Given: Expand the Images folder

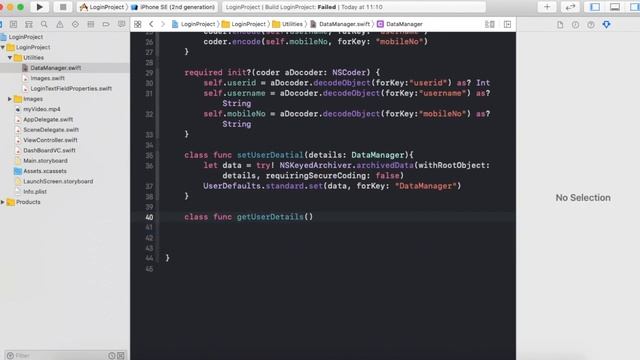Looking at the screenshot, I should coord(10,99).
